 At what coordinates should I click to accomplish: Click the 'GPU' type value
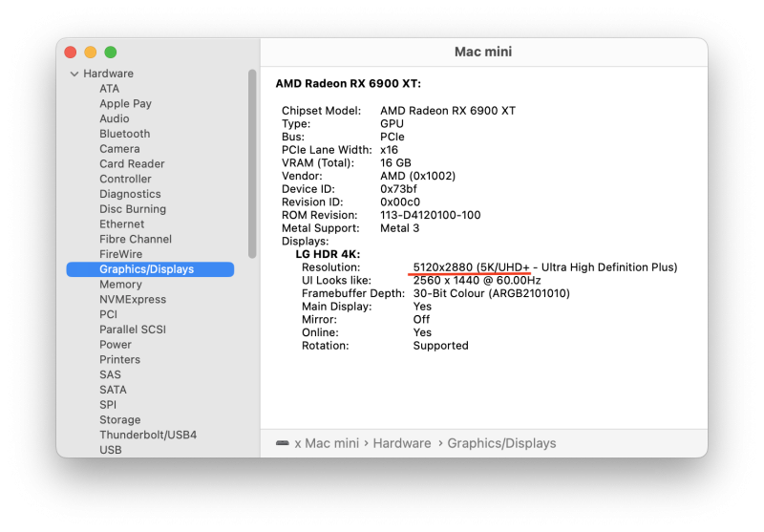(392, 124)
